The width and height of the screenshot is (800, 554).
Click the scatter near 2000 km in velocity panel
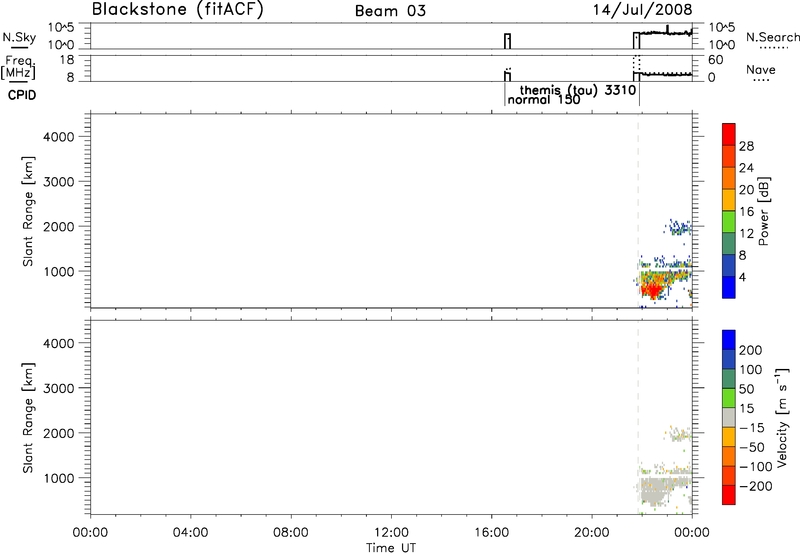[680, 434]
